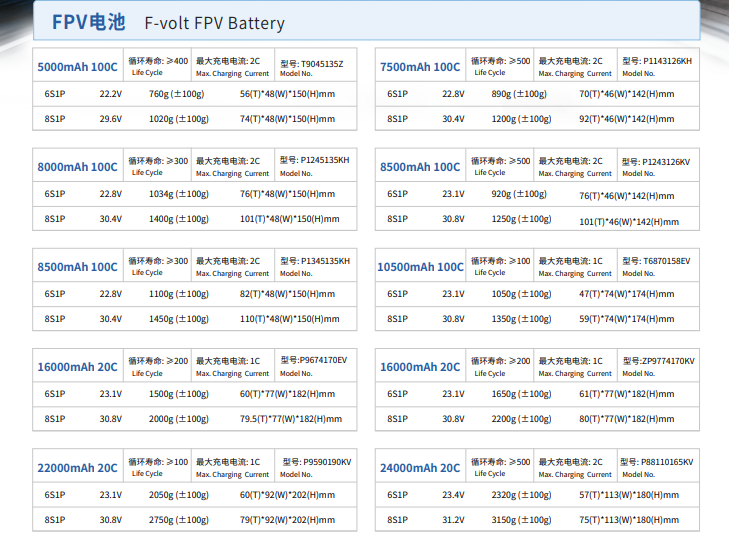729x536 pixels.
Task: Click life cycle ≥400 cell
Action: click(x=158, y=66)
